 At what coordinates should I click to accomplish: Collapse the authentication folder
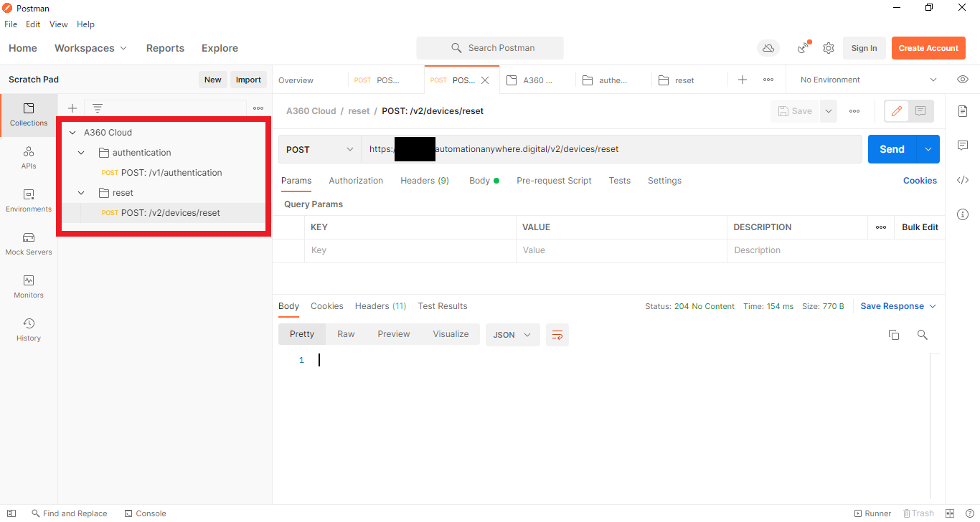pyautogui.click(x=81, y=153)
